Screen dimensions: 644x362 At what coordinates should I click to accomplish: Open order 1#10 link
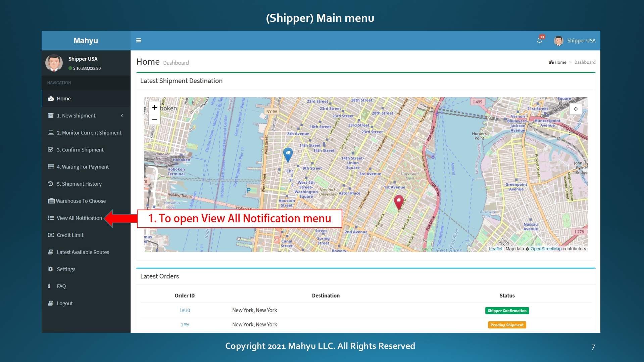[185, 310]
